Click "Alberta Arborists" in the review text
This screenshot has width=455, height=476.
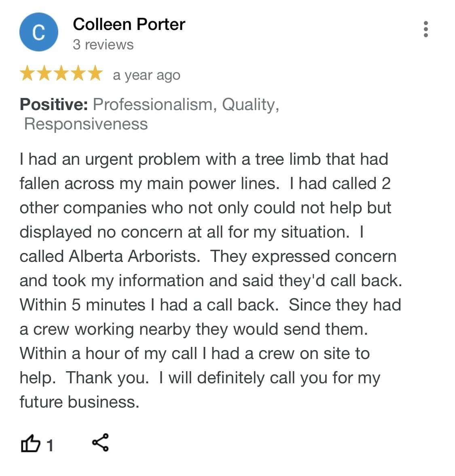pos(133,256)
